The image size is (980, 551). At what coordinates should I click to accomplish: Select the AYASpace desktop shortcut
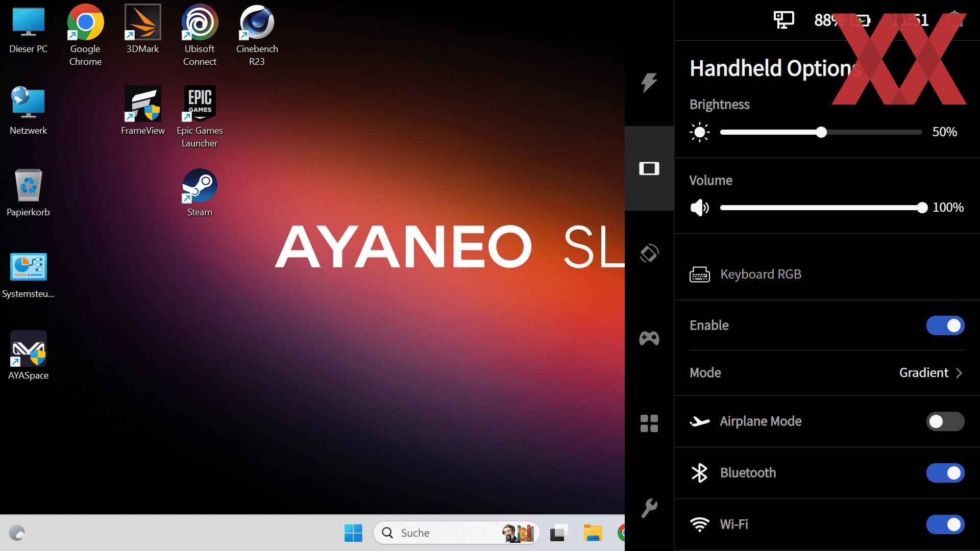tap(28, 356)
